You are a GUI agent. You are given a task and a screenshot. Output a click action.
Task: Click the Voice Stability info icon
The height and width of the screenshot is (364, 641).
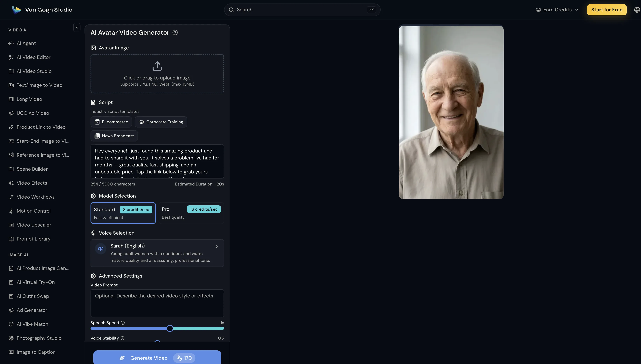(123, 338)
